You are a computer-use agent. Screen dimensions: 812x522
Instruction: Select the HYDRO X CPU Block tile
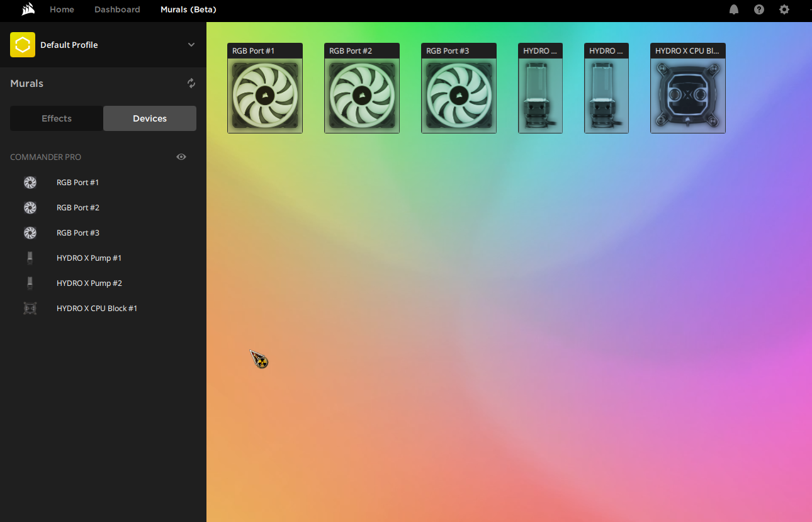pyautogui.click(x=688, y=88)
